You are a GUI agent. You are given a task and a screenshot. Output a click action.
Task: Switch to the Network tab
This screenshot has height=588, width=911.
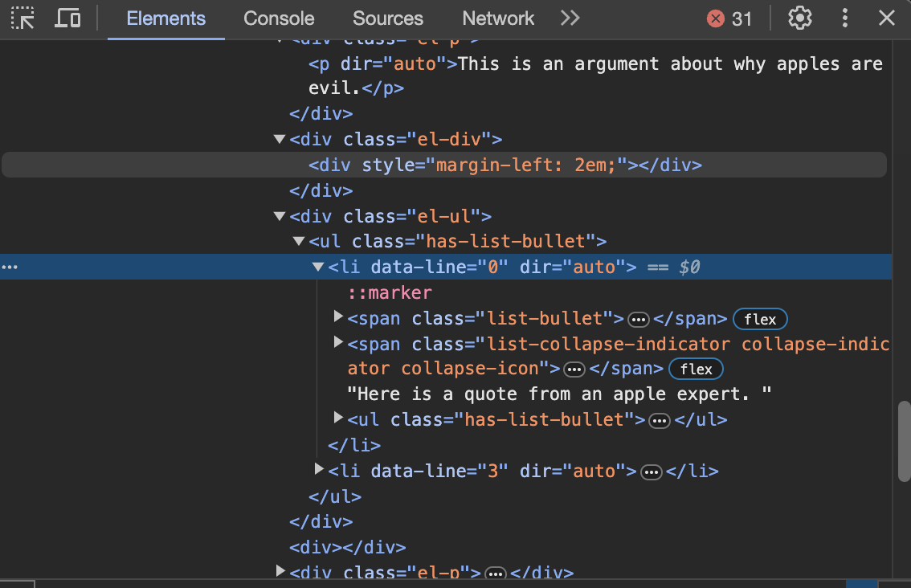pos(498,18)
